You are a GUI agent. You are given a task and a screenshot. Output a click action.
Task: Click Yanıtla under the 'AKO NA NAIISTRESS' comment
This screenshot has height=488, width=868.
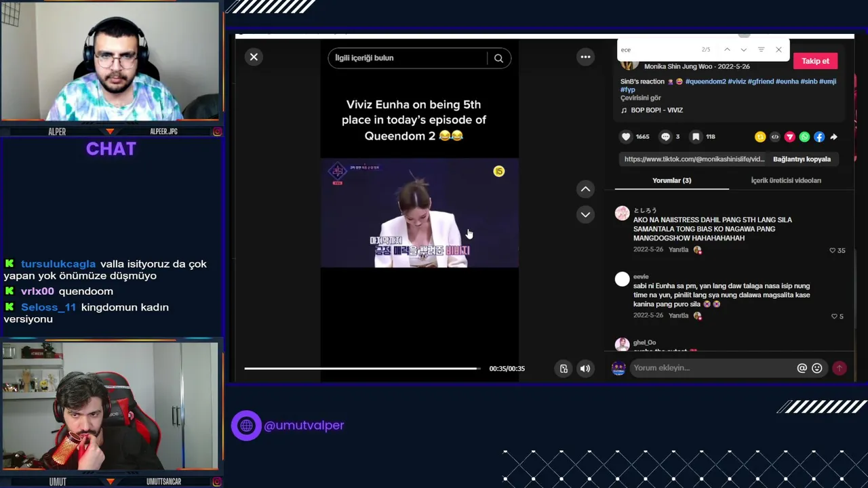(x=678, y=250)
